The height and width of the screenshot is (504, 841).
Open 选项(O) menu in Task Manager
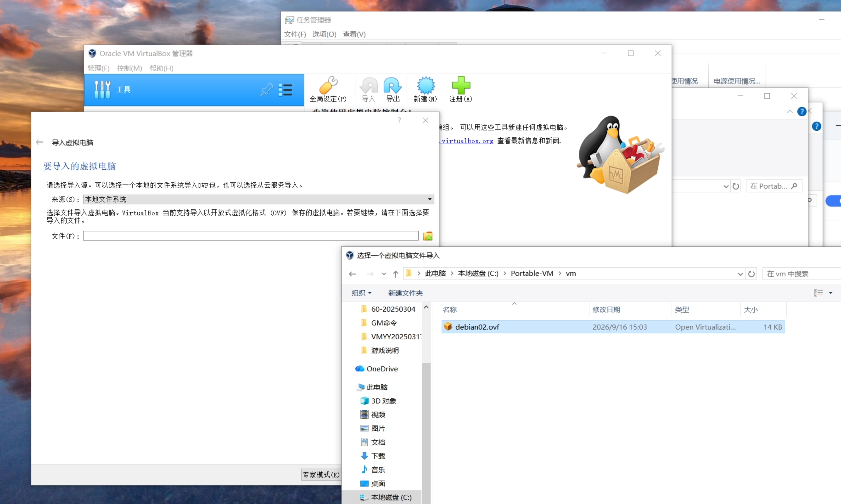[324, 34]
